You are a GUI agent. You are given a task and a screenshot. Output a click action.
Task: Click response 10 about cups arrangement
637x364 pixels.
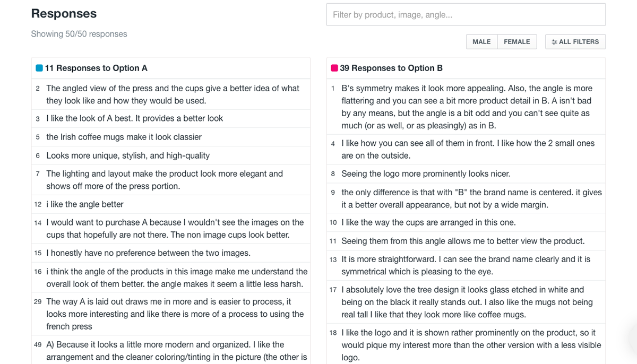[x=466, y=222]
